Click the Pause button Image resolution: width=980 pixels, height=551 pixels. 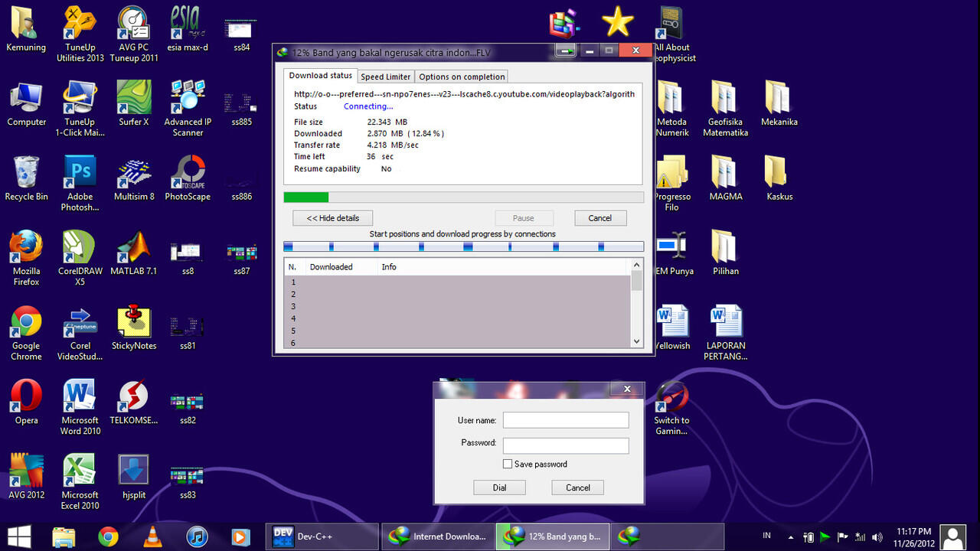524,218
